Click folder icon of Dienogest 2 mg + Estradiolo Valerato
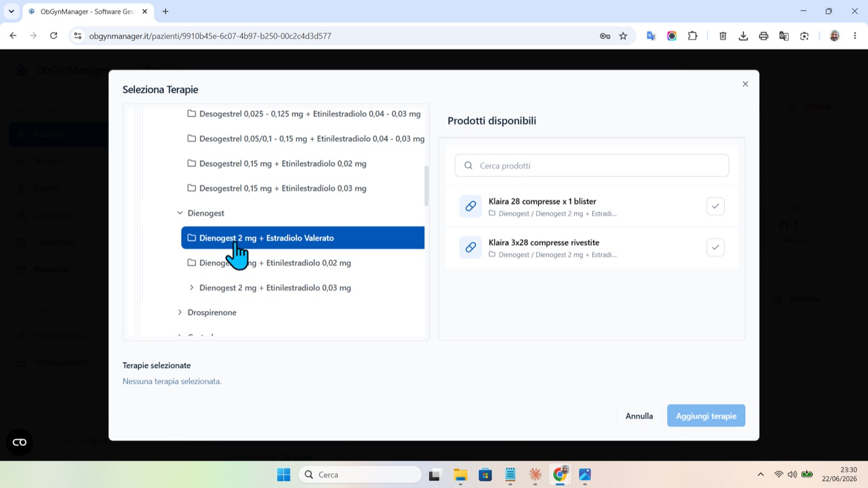The height and width of the screenshot is (488, 868). point(192,237)
